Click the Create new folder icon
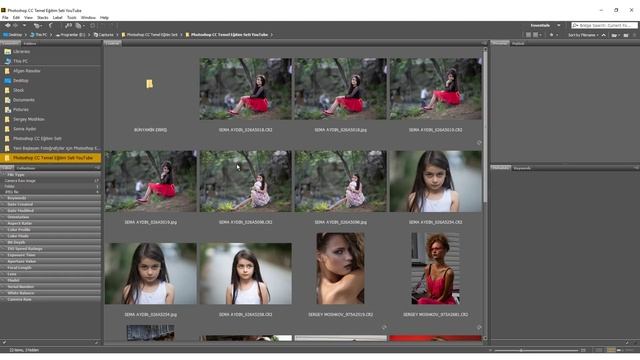Screen dimensions: 640x360 [626, 35]
